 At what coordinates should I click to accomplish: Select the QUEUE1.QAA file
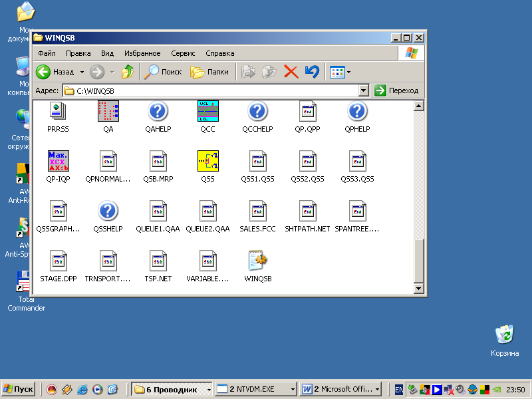tap(158, 211)
